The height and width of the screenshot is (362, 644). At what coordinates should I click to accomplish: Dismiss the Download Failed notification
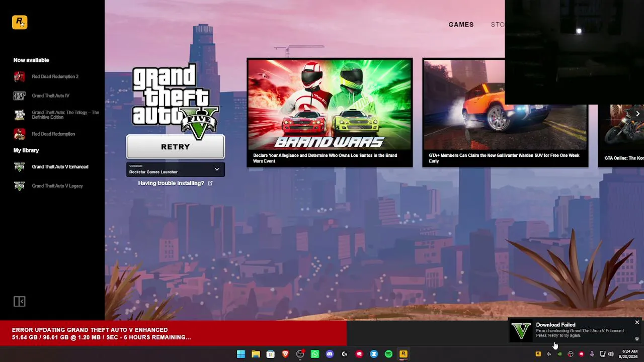point(637,322)
